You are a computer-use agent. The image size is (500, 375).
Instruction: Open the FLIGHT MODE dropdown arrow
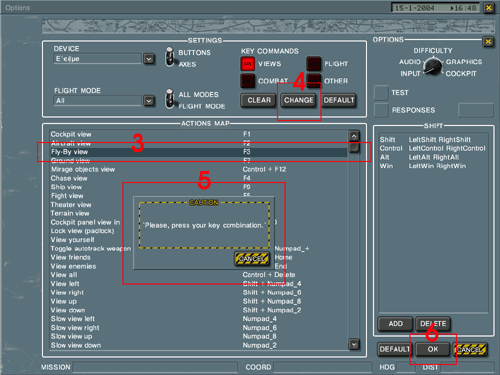click(149, 101)
